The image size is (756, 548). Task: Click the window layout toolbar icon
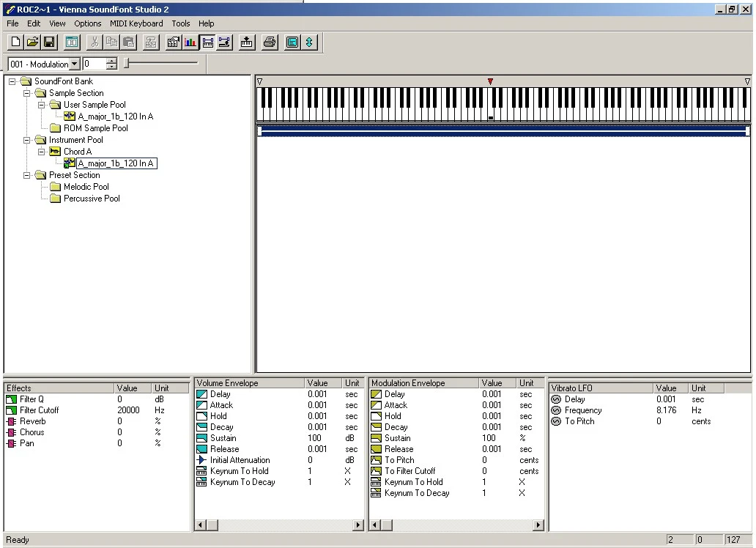tap(72, 42)
